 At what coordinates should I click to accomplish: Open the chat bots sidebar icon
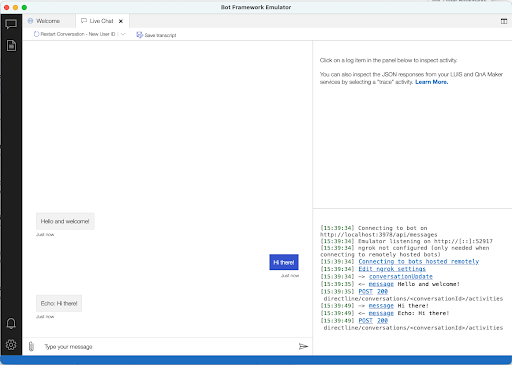click(x=11, y=24)
